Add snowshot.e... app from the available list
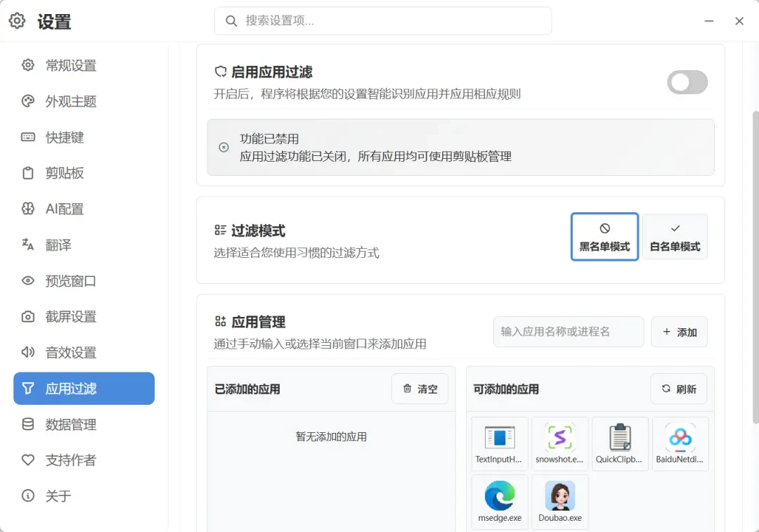Image resolution: width=759 pixels, height=532 pixels. [560, 443]
